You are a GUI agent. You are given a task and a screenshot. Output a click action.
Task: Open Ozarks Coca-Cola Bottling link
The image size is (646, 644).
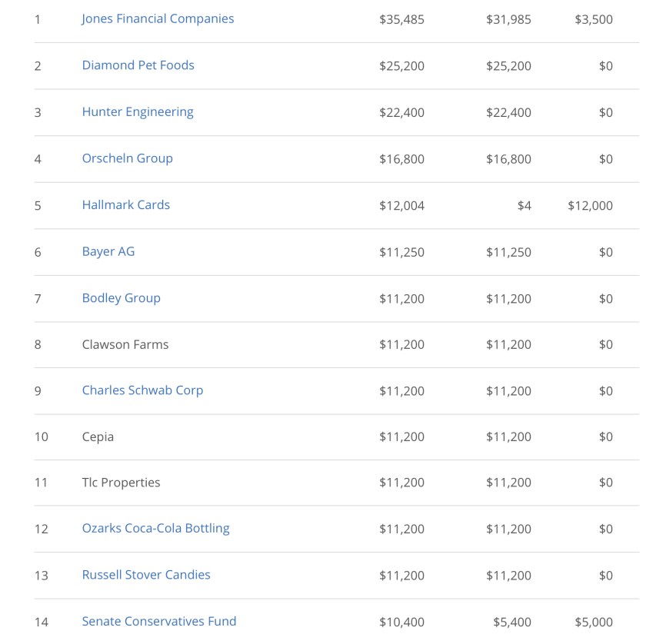click(x=155, y=529)
